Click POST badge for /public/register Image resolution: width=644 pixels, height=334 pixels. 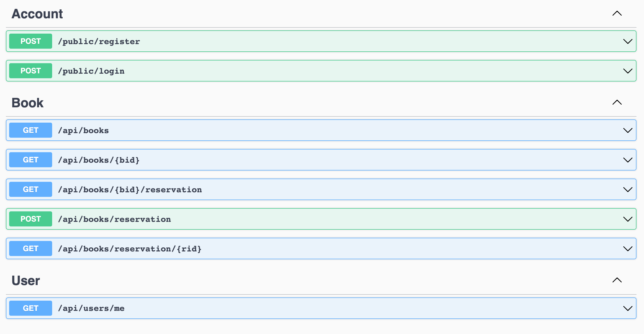(x=31, y=41)
